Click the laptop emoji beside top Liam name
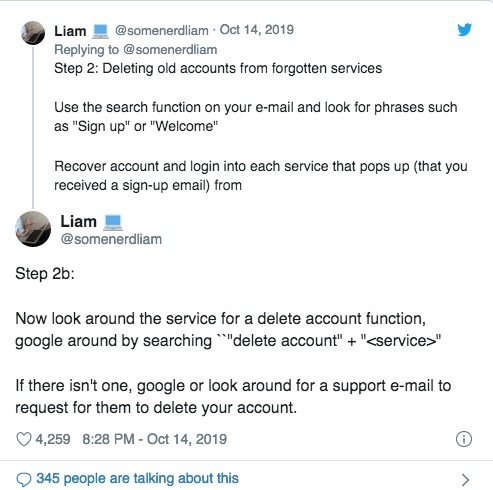 click(x=100, y=31)
